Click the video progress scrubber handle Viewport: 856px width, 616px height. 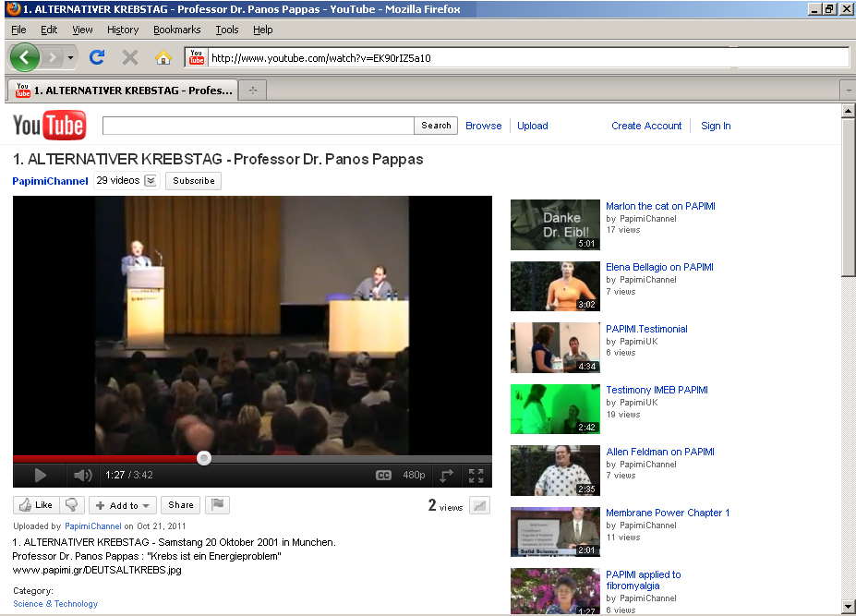tap(204, 458)
